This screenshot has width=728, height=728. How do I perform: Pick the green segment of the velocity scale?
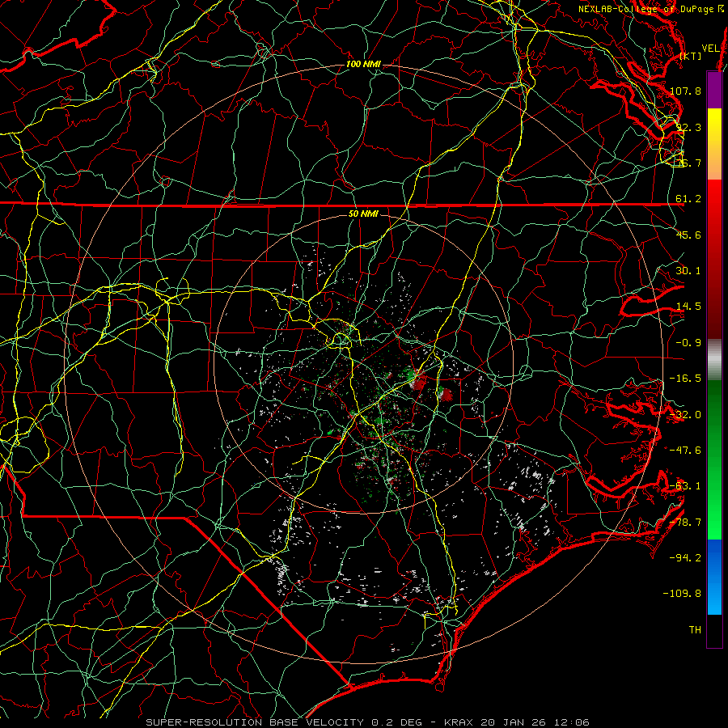pyautogui.click(x=714, y=459)
